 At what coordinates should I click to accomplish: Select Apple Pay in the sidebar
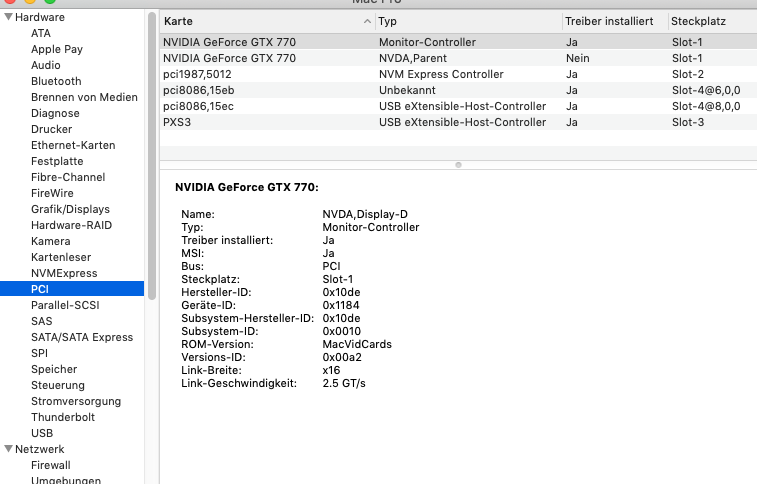coord(57,49)
